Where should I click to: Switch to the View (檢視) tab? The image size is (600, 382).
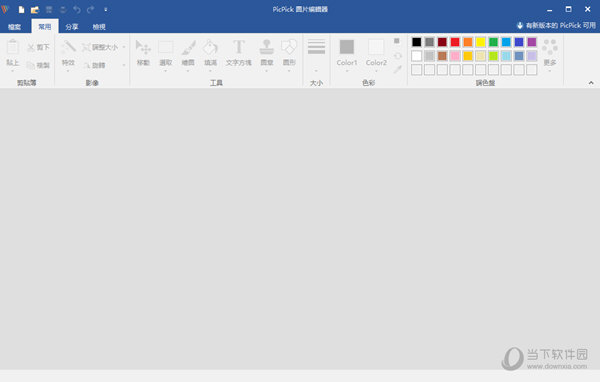(99, 27)
